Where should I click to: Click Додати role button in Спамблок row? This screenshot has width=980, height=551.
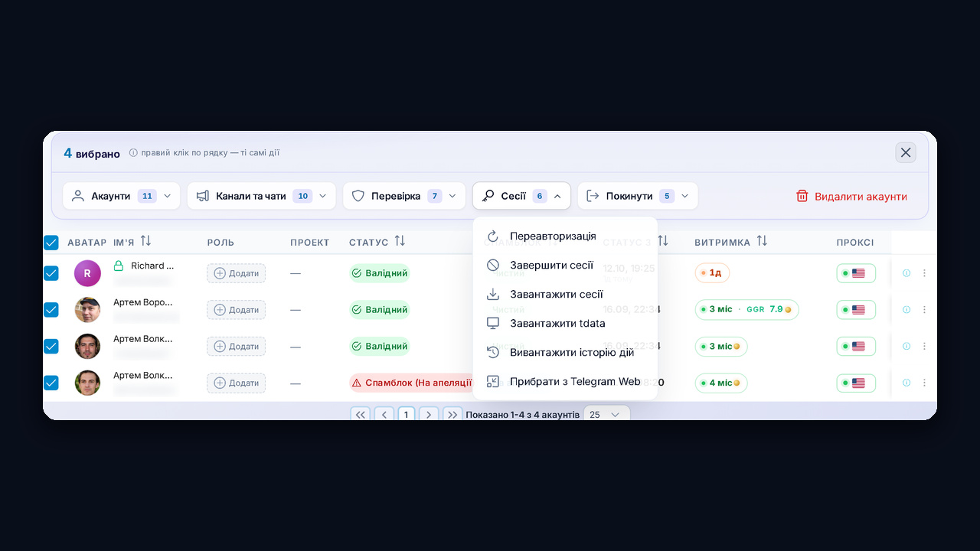[x=237, y=383]
